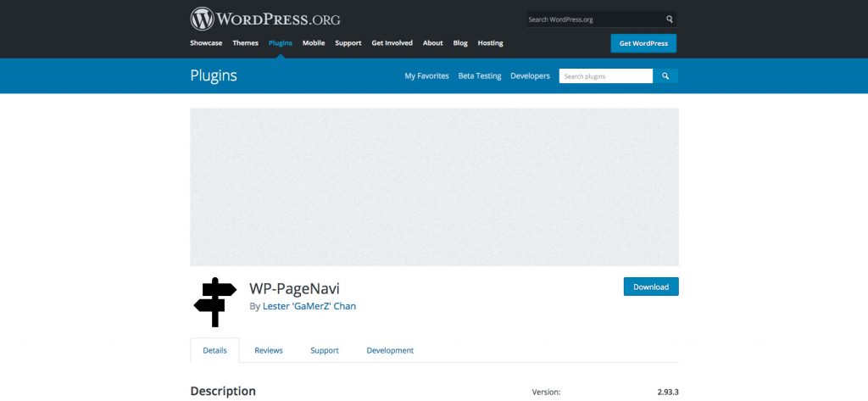Click the magnifier icon in the WordPress.org search box
Screen dimensions: 868x401
coord(670,19)
